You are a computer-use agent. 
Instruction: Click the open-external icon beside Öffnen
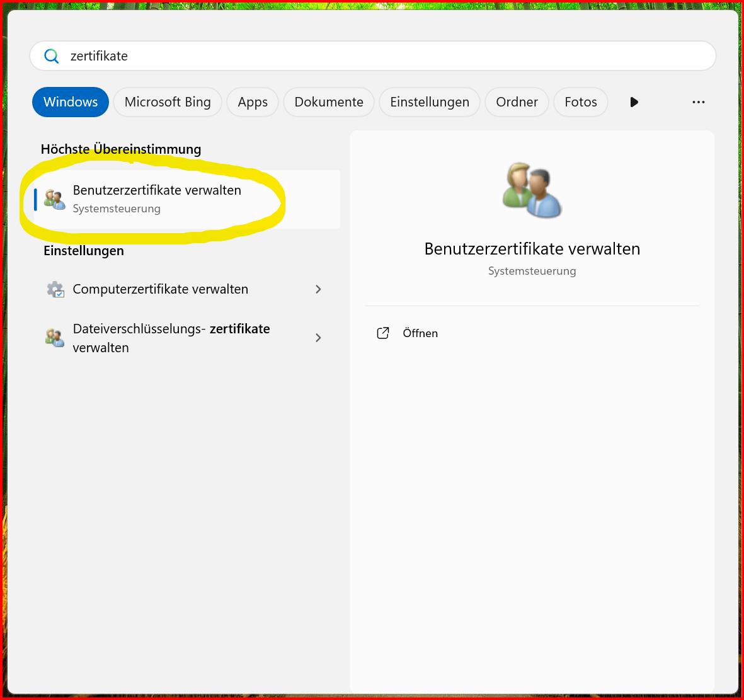click(382, 333)
